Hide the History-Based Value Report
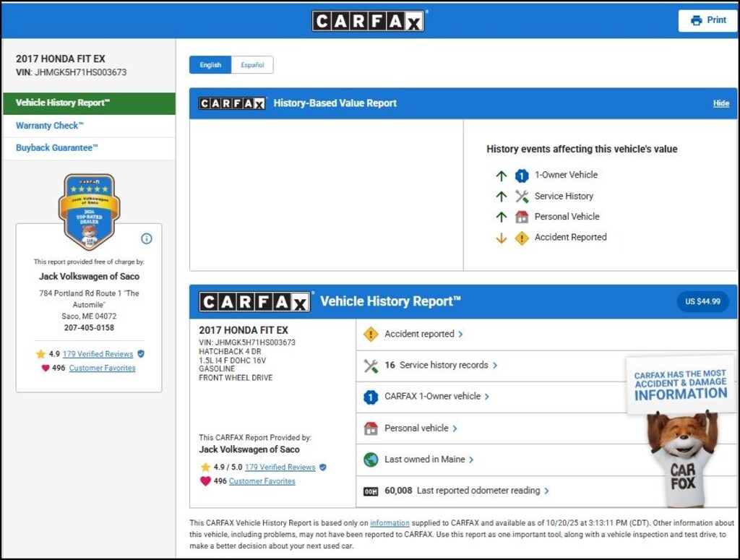This screenshot has width=740, height=560. pyautogui.click(x=720, y=103)
